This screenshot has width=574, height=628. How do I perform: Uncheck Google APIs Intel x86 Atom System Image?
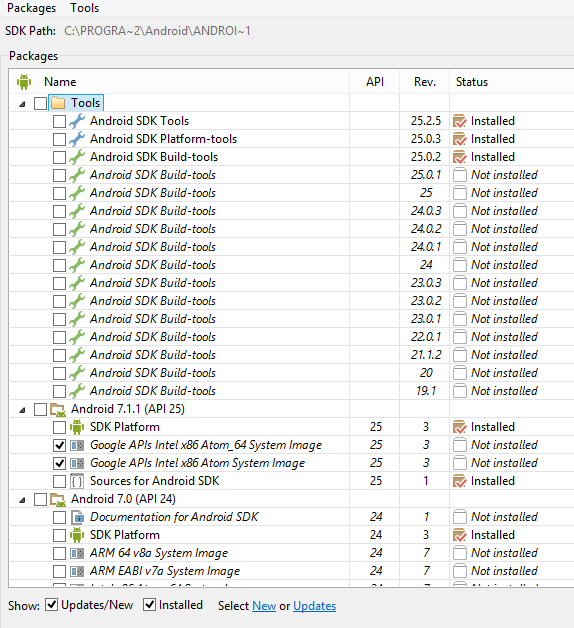59,463
